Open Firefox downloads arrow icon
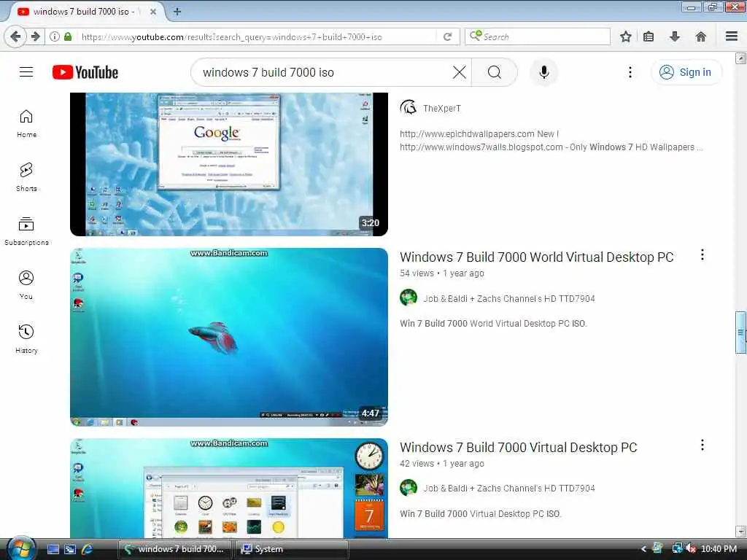The width and height of the screenshot is (747, 560). pyautogui.click(x=675, y=36)
